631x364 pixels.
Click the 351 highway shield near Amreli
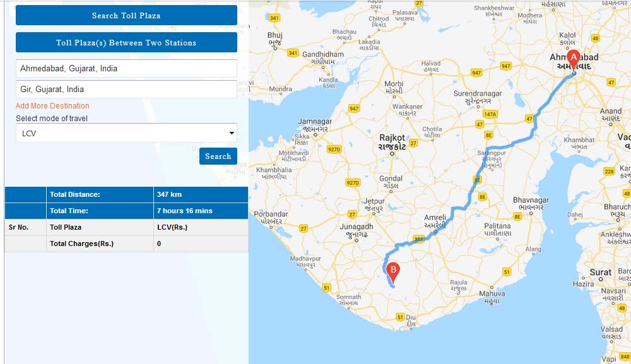click(x=418, y=239)
